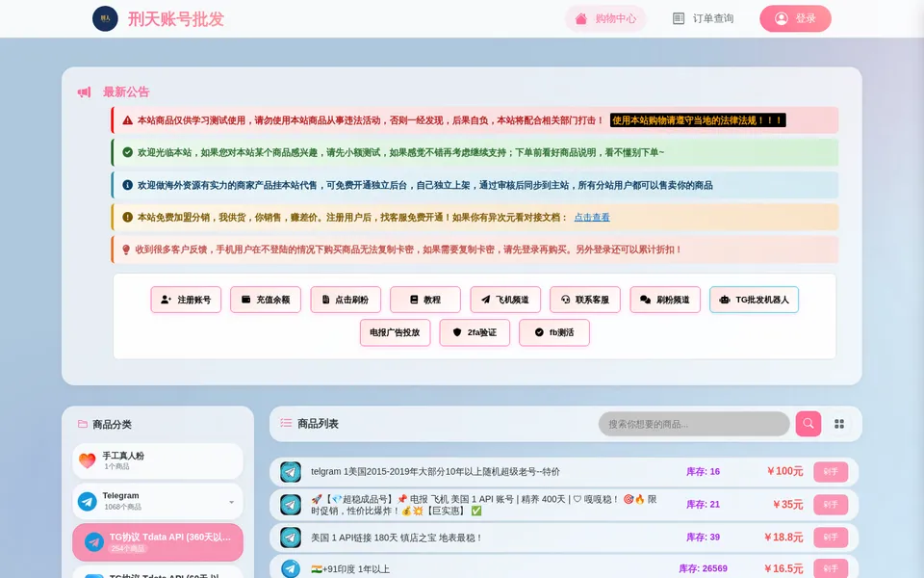Image resolution: width=924 pixels, height=578 pixels.
Task: Click the pink search magnifier button
Action: [x=808, y=424]
